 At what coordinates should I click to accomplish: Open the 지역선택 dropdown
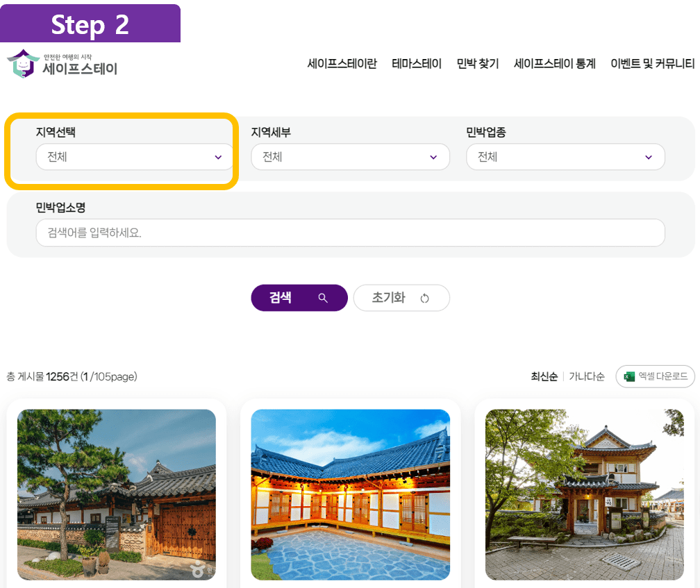[x=134, y=157]
